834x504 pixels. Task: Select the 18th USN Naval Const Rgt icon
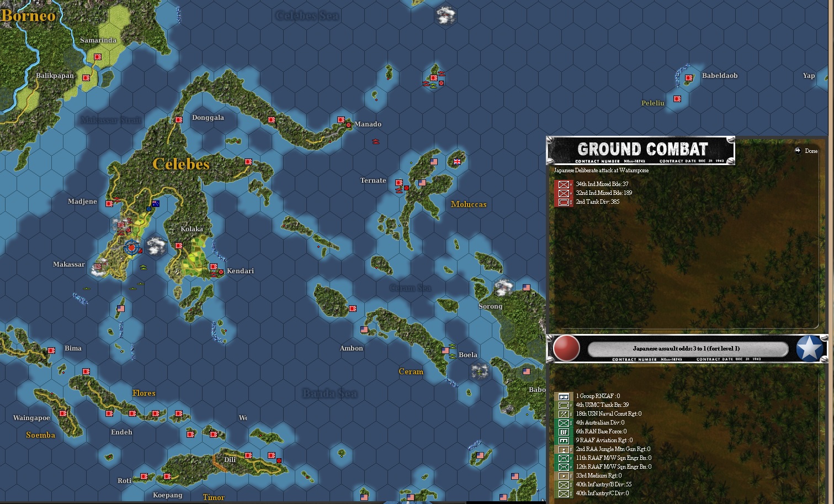pyautogui.click(x=564, y=414)
